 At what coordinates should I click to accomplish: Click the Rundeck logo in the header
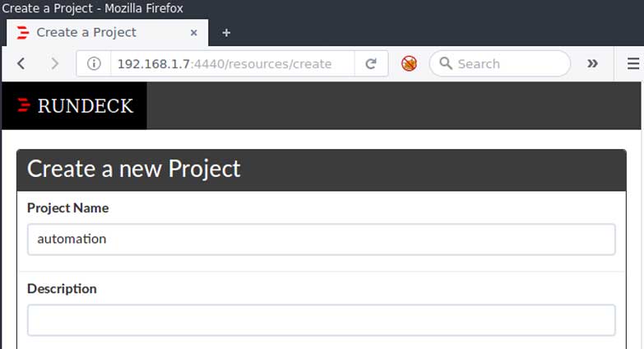pyautogui.click(x=75, y=105)
